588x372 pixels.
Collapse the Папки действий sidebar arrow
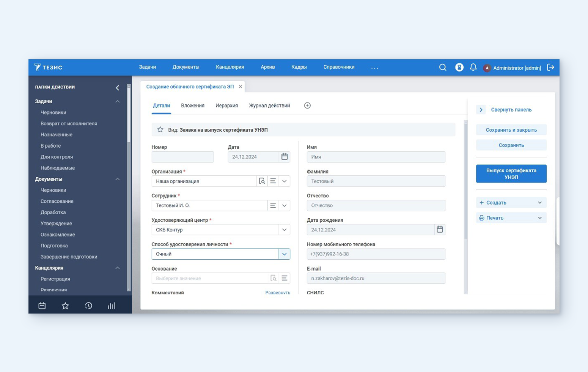pos(117,88)
